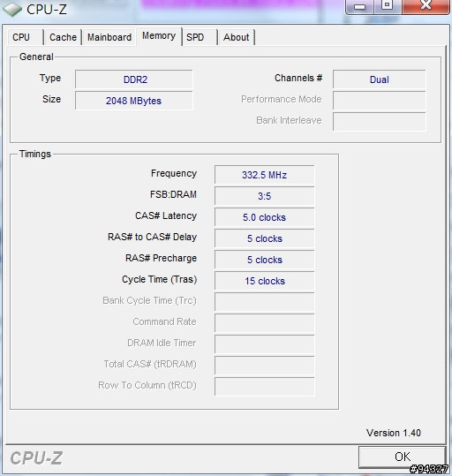Click the empty Performance Mode field
Image resolution: width=452 pixels, height=476 pixels.
point(379,101)
